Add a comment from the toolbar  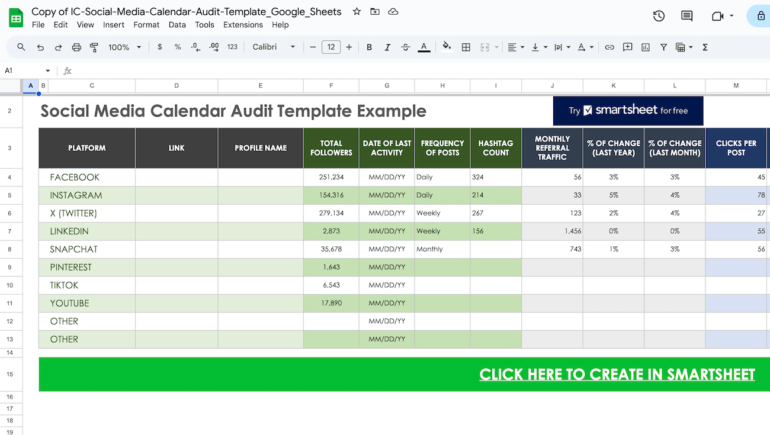pos(628,47)
